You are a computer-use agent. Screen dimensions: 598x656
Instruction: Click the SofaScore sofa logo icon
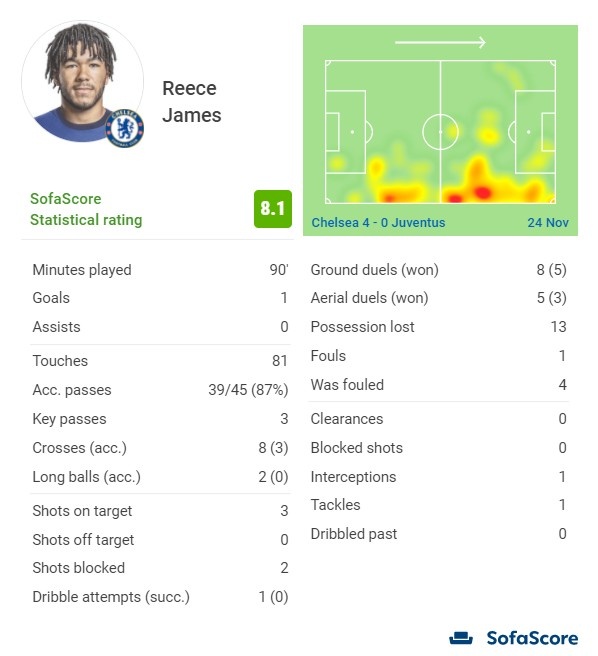click(461, 638)
